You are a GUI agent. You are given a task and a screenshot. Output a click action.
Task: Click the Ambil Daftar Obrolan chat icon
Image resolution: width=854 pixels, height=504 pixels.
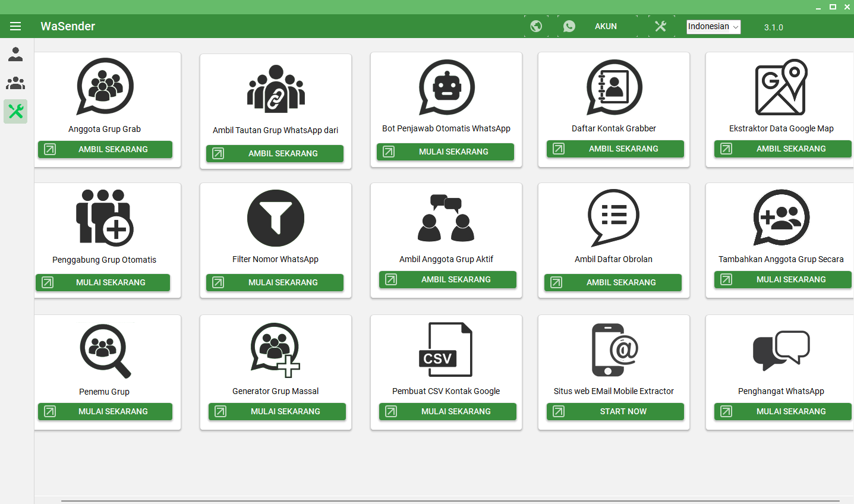coord(614,218)
